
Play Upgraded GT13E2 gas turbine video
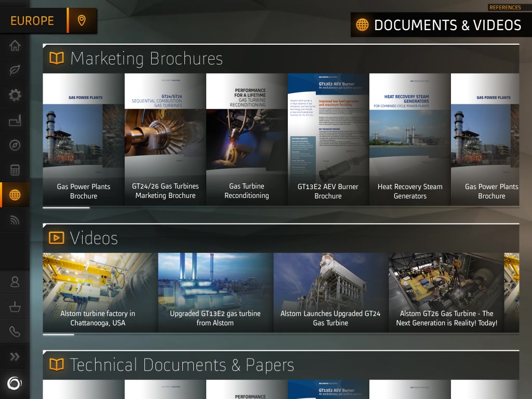[216, 292]
